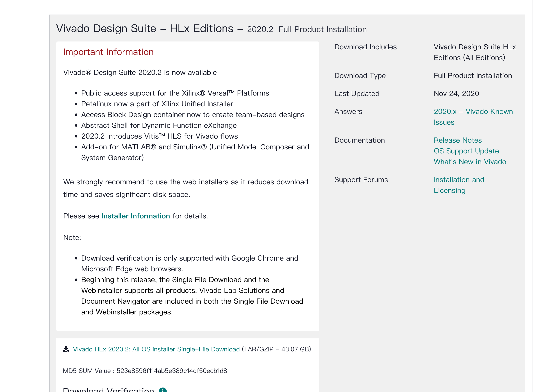Open the OS Support Update link
Viewport: 534px width, 392px height.
click(x=466, y=151)
